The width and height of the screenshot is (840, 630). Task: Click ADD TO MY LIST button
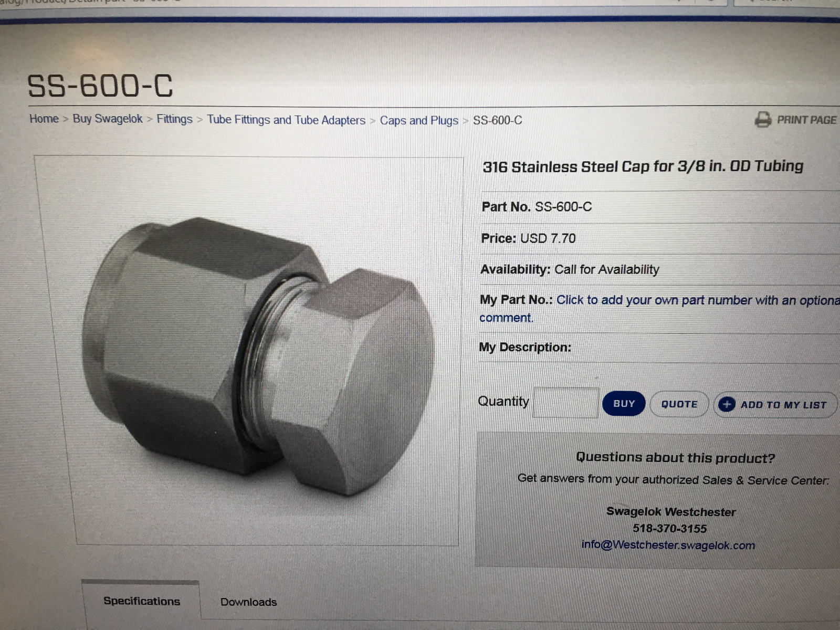(775, 405)
